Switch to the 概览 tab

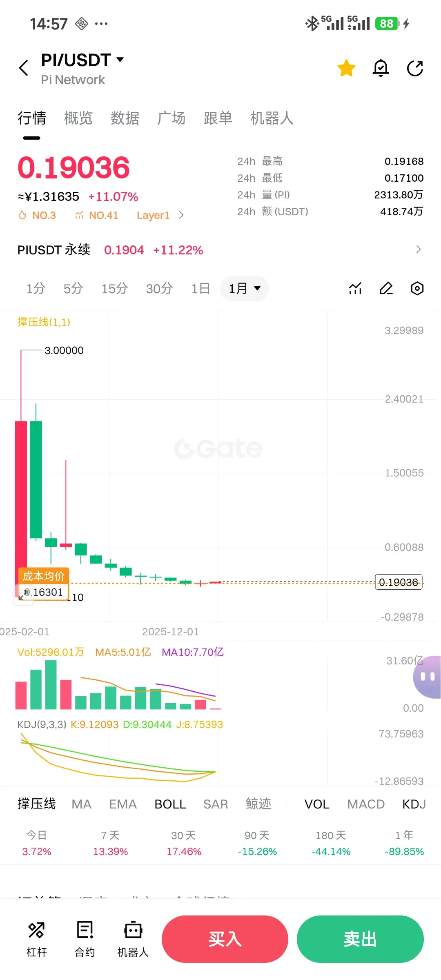coord(78,118)
